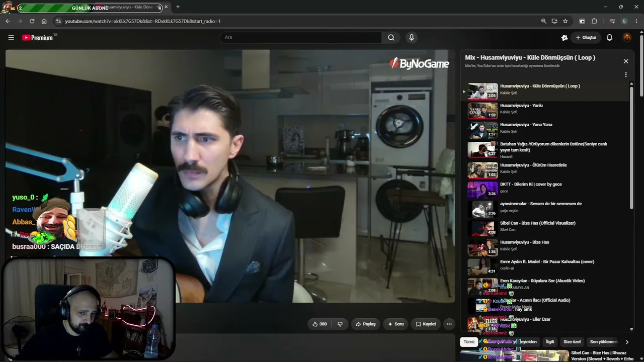Play Husamviyuviyu - Ölürüm Hasretinle

[545, 170]
